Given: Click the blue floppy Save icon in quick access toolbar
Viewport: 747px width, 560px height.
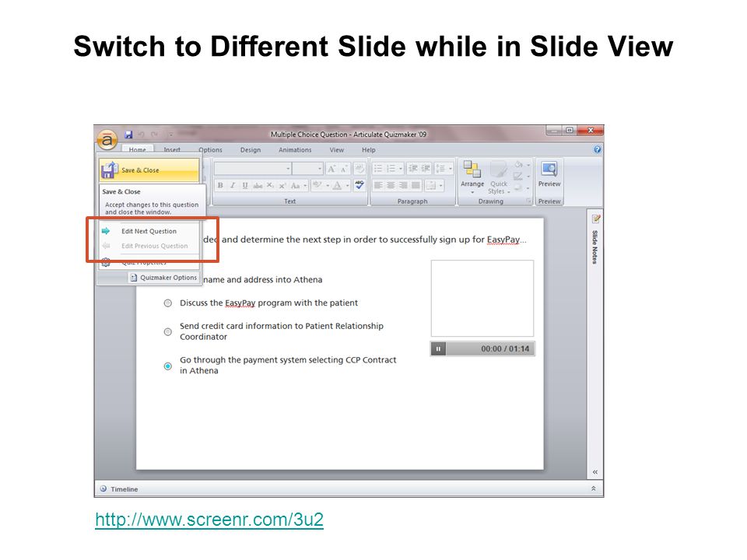Looking at the screenshot, I should pos(128,135).
